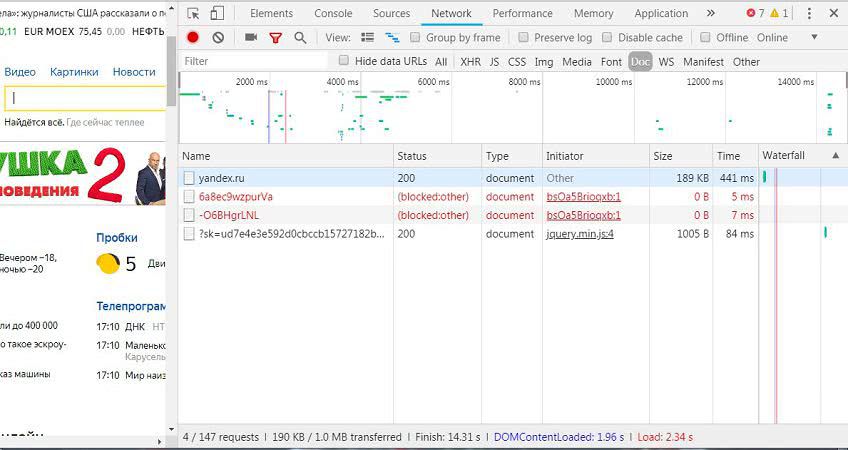848x450 pixels.
Task: Open the Performance tab
Action: (x=522, y=13)
